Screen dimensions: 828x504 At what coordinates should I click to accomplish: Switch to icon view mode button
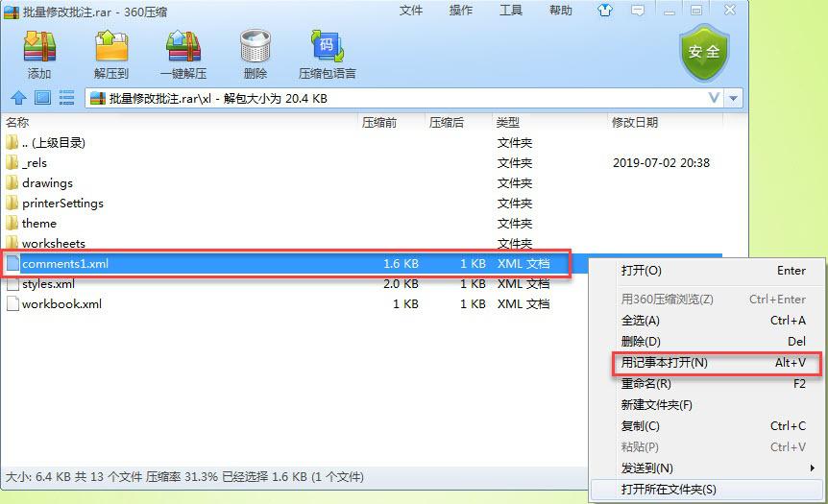coord(43,98)
